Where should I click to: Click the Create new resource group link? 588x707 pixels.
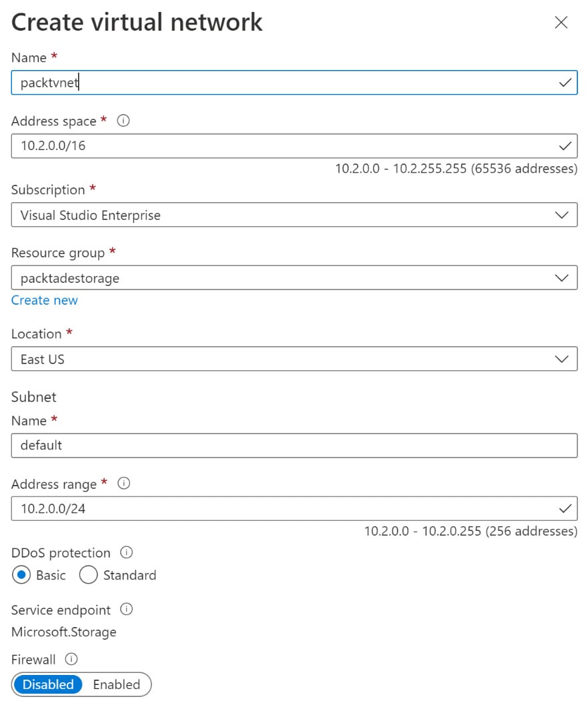45,300
